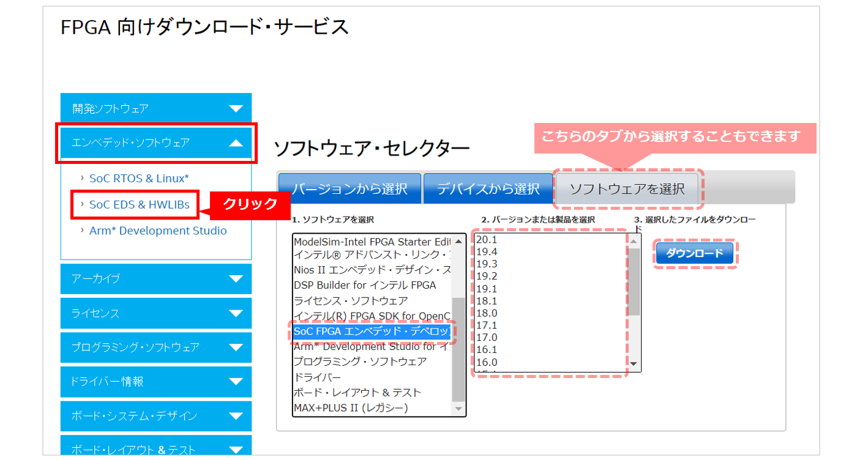Select SoC FPGA エンベデッド・デベロップメント entry

pyautogui.click(x=372, y=332)
